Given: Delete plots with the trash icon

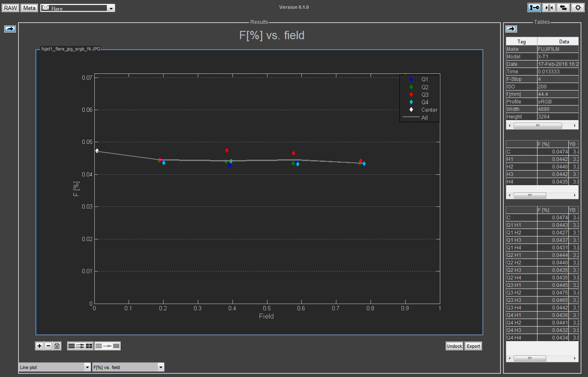Looking at the screenshot, I should point(57,346).
